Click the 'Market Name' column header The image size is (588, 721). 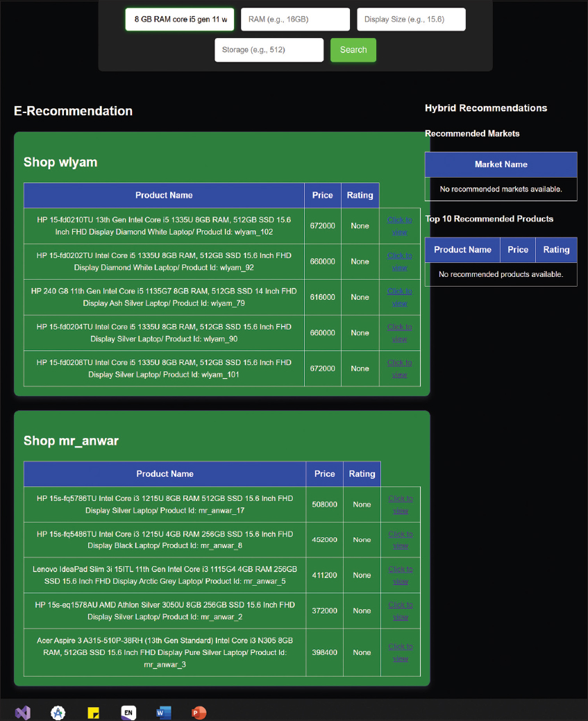[501, 164]
